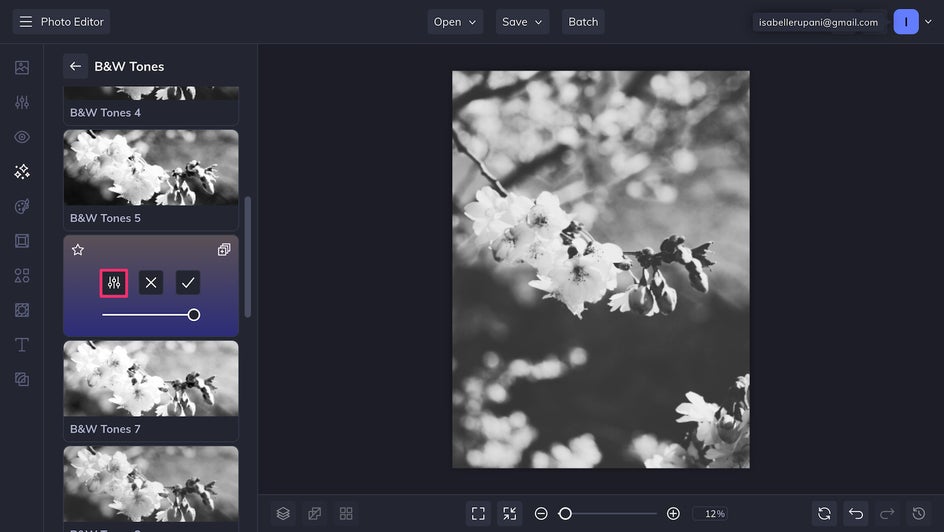Open the Overlays sidebar icon
Viewport: 944px width, 532px height.
22,310
